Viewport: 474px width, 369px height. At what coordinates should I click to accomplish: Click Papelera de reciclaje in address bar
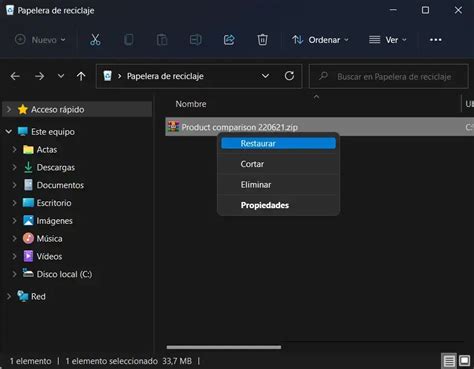165,76
